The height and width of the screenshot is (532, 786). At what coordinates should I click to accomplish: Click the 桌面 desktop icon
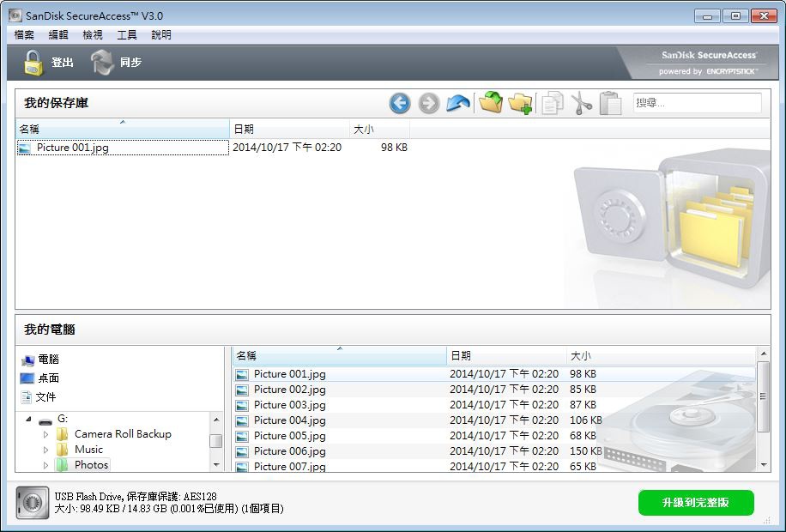point(27,378)
